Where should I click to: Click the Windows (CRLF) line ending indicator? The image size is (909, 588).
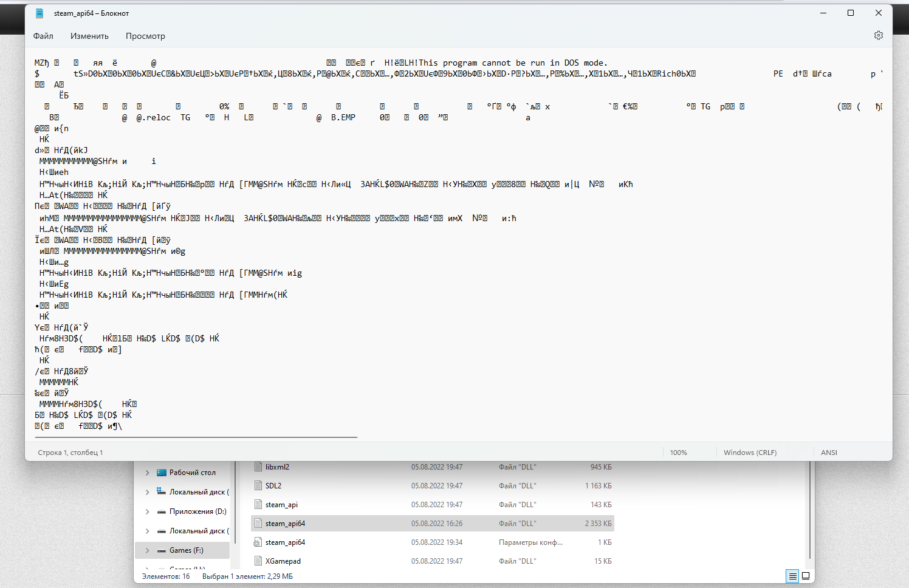[x=750, y=453]
